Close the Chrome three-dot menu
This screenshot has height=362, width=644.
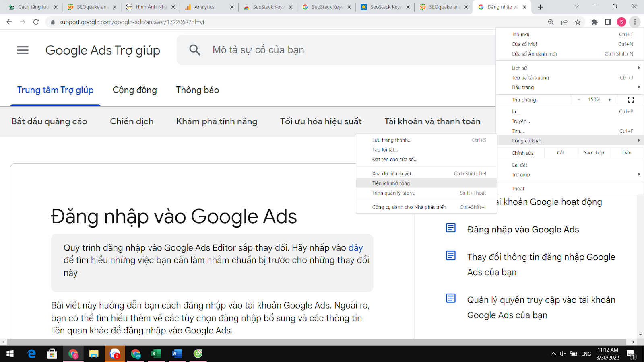tap(635, 22)
